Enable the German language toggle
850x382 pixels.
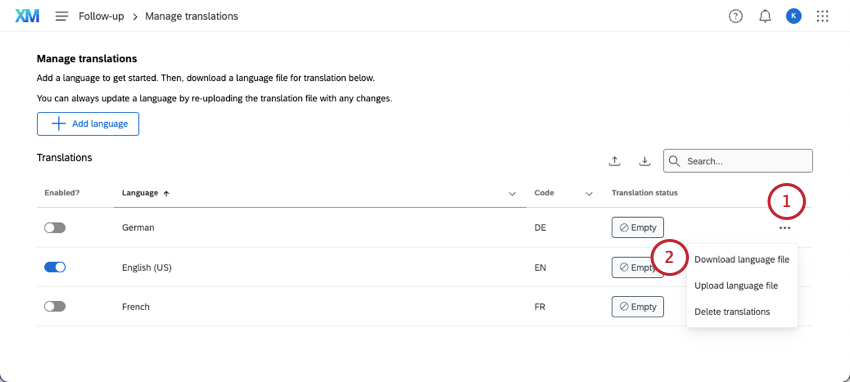pyautogui.click(x=55, y=228)
